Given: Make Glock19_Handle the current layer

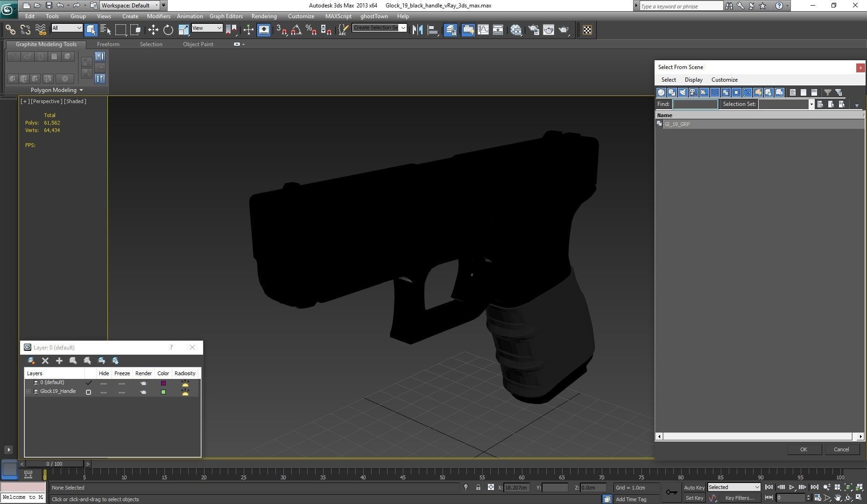Looking at the screenshot, I should [x=88, y=392].
